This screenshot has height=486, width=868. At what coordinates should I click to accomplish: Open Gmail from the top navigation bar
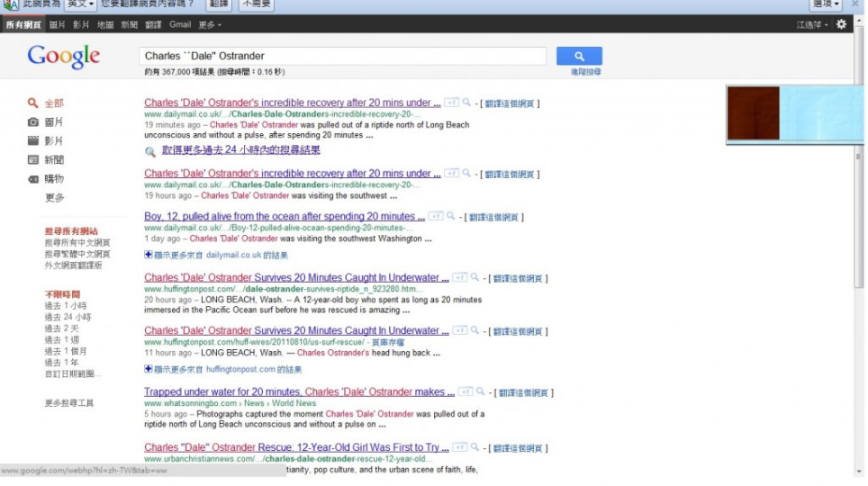point(180,24)
